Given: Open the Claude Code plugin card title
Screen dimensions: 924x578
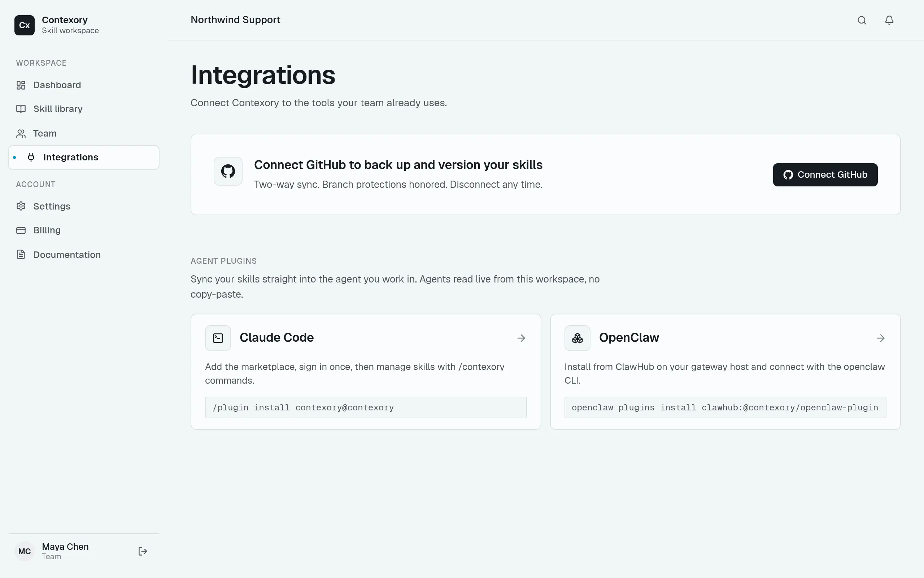Looking at the screenshot, I should (276, 337).
